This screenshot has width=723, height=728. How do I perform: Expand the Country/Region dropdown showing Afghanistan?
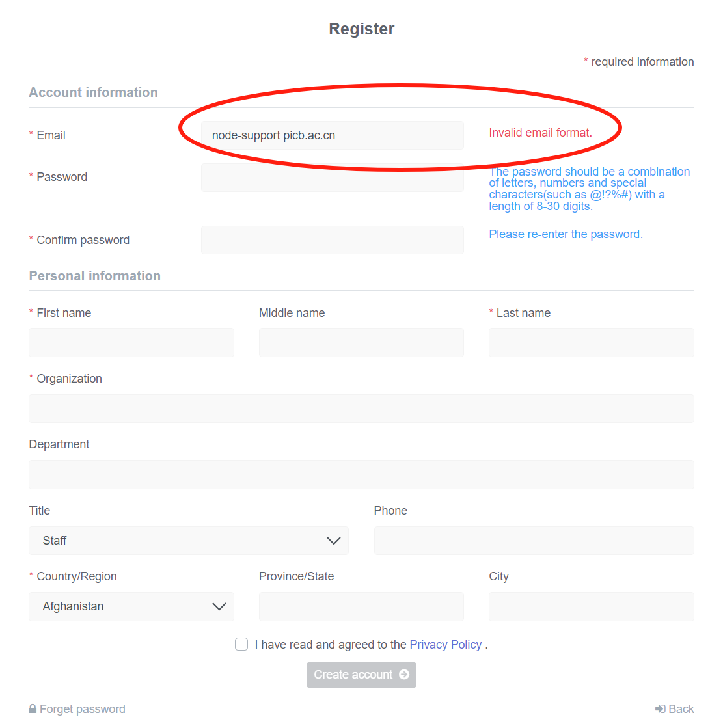point(131,606)
